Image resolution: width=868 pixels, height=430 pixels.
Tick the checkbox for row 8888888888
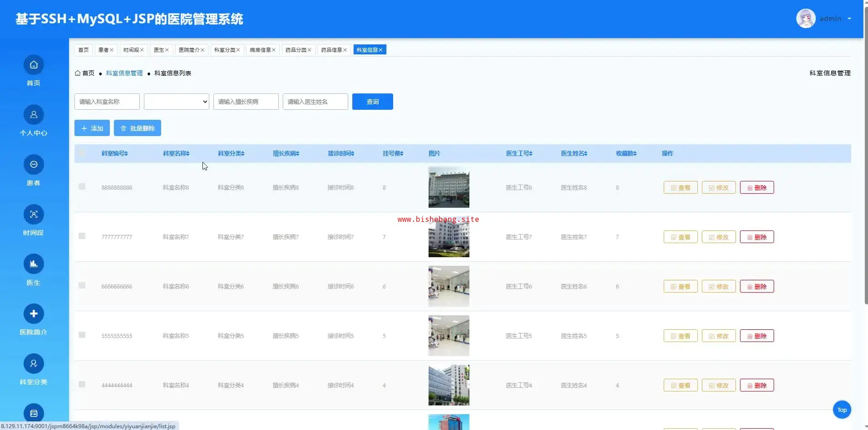[82, 187]
